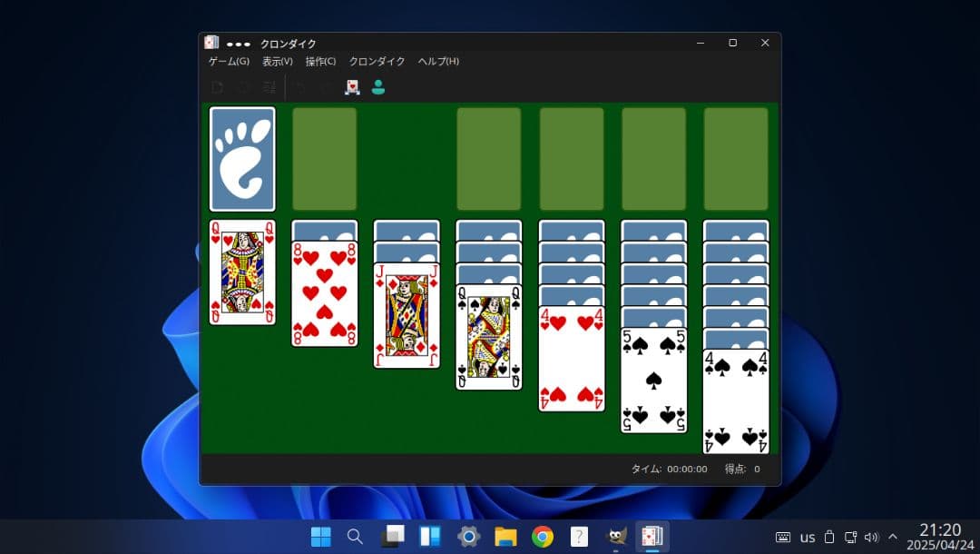
Task: Click the undo move toolbar icon
Action: click(299, 86)
